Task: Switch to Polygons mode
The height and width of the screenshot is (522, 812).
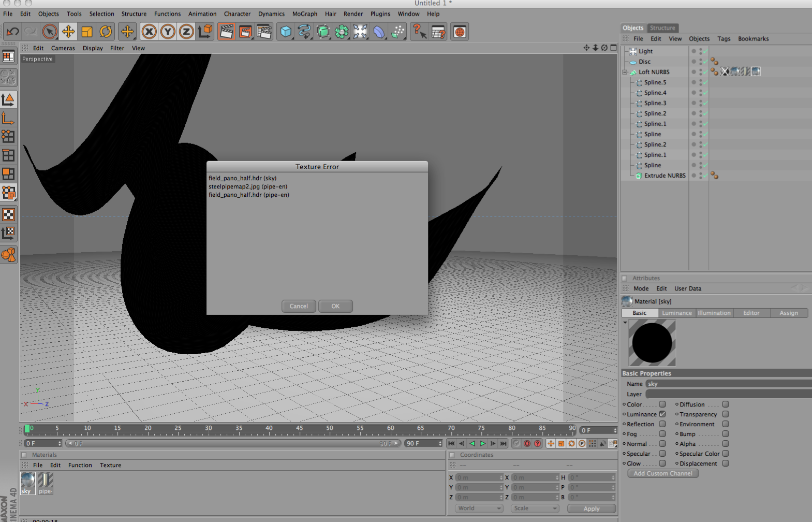Action: point(8,174)
